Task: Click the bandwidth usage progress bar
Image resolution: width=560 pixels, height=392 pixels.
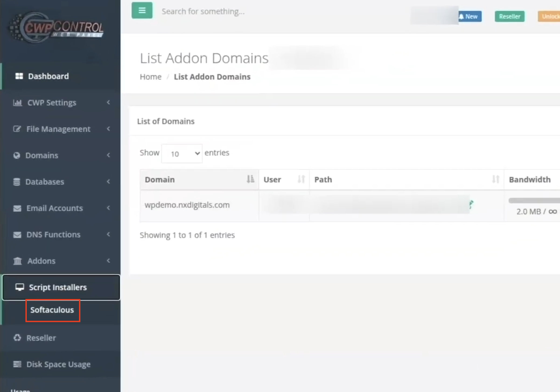Action: [534, 200]
